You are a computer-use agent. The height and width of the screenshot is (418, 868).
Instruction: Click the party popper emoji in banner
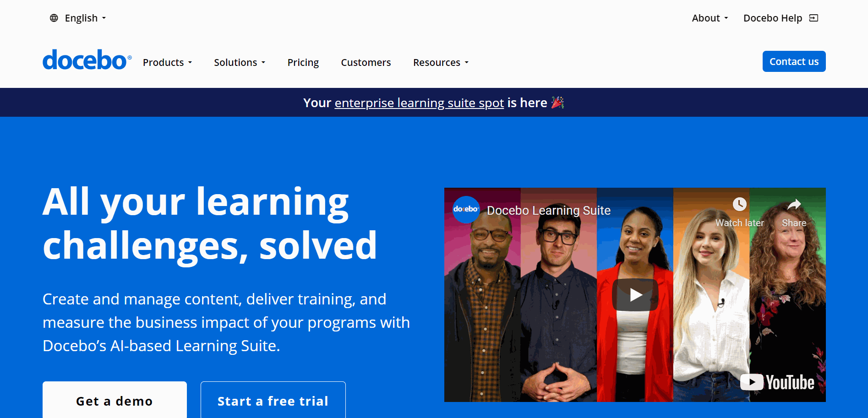pyautogui.click(x=557, y=103)
